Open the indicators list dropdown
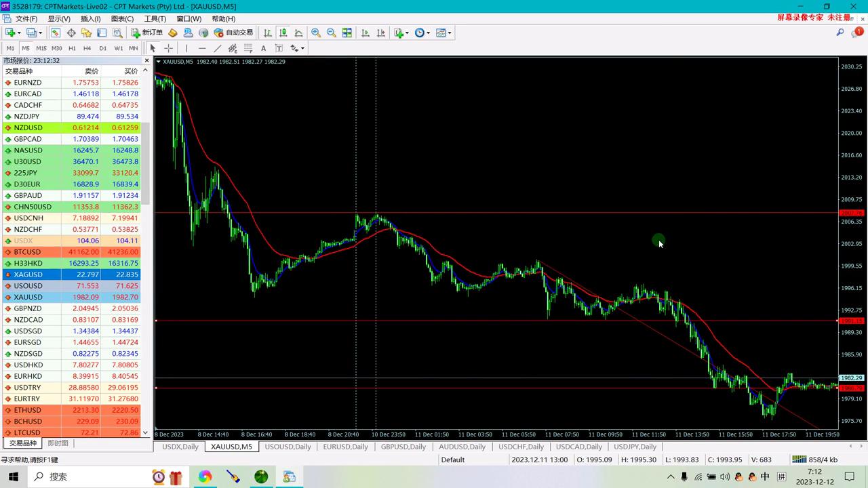 tap(401, 33)
